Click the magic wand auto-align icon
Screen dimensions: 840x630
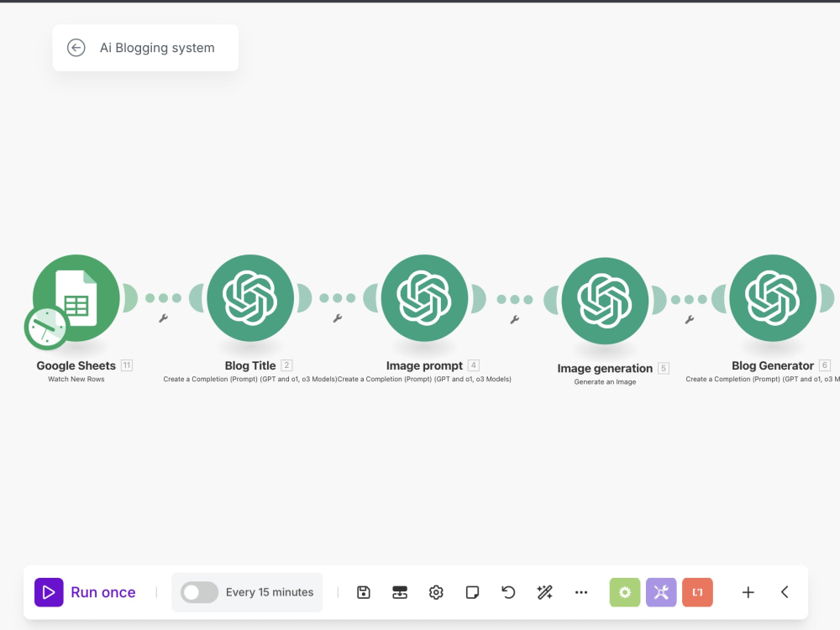click(x=544, y=592)
